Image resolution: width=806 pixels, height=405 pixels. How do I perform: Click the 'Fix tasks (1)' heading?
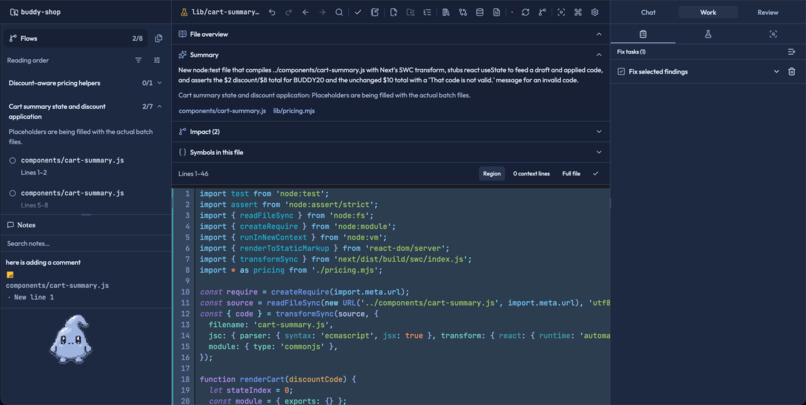(x=631, y=51)
